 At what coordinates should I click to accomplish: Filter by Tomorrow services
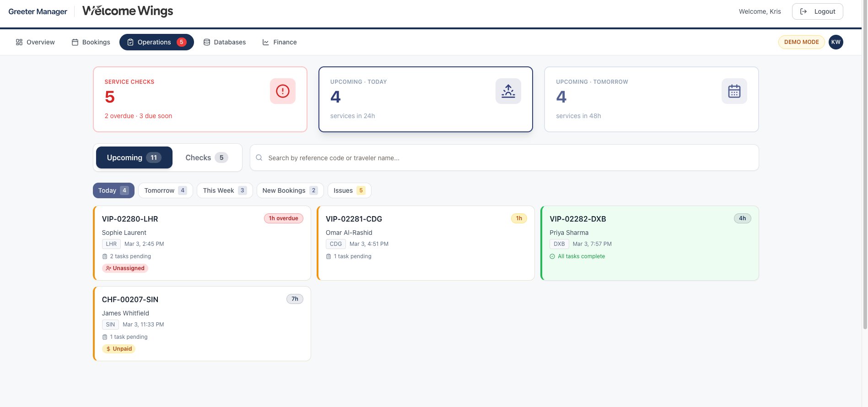(x=165, y=190)
